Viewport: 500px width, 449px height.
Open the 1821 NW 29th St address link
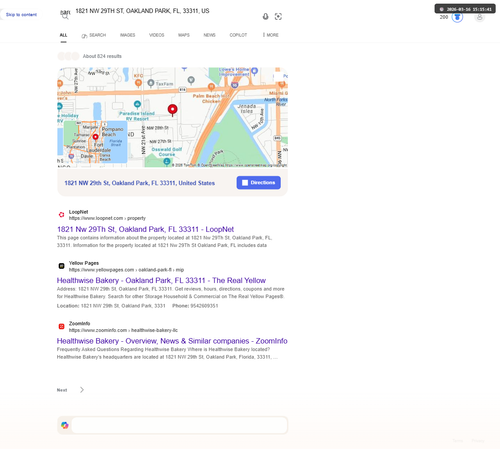tap(140, 183)
